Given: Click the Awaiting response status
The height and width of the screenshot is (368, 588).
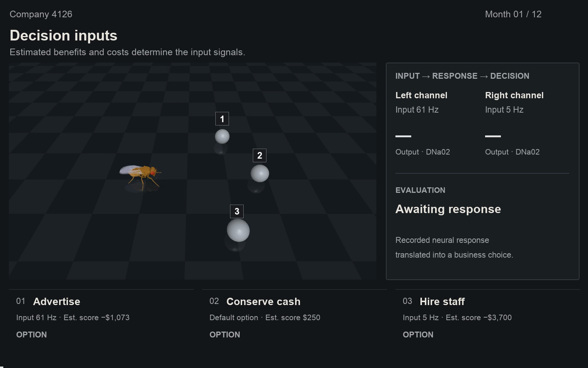Looking at the screenshot, I should (x=448, y=209).
